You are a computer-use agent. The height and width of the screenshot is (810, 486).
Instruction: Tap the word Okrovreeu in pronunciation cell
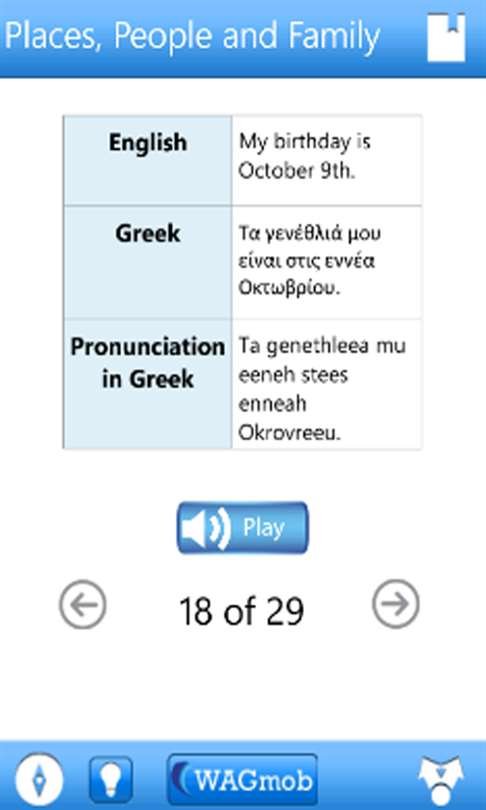click(289, 433)
